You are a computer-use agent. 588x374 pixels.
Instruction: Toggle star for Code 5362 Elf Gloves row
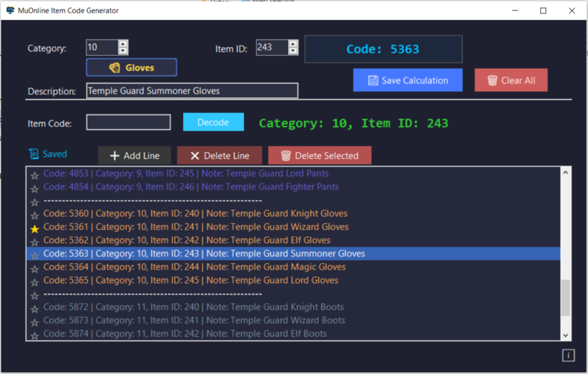pos(35,242)
